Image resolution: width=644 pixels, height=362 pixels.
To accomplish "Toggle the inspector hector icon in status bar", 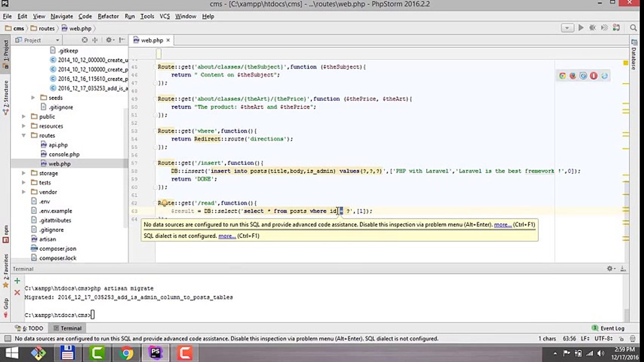I will (633, 339).
